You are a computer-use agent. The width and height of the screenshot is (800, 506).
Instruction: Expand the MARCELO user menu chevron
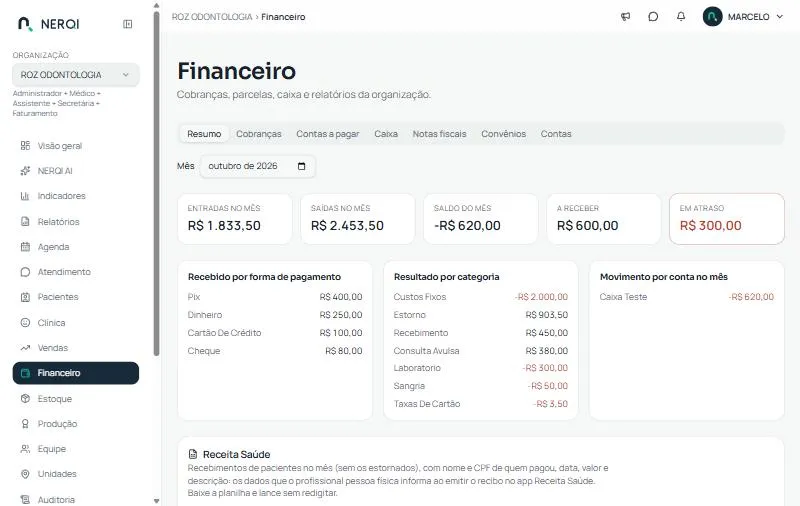[x=780, y=17]
